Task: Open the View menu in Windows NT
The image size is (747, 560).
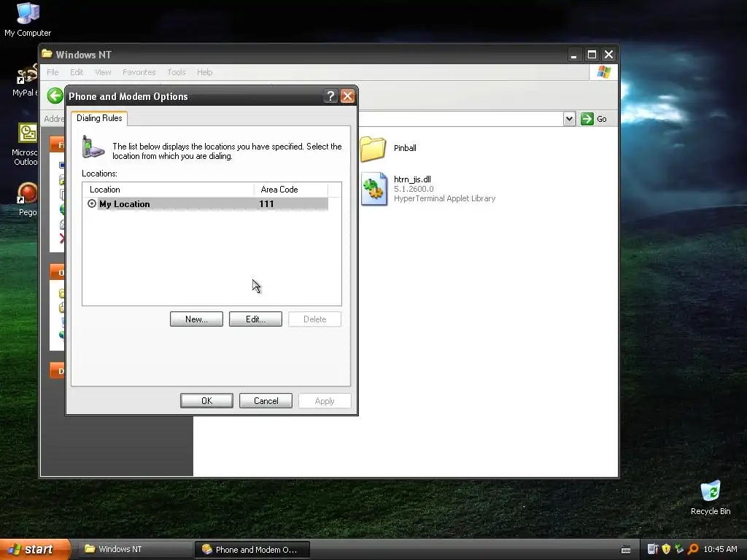Action: coord(103,72)
